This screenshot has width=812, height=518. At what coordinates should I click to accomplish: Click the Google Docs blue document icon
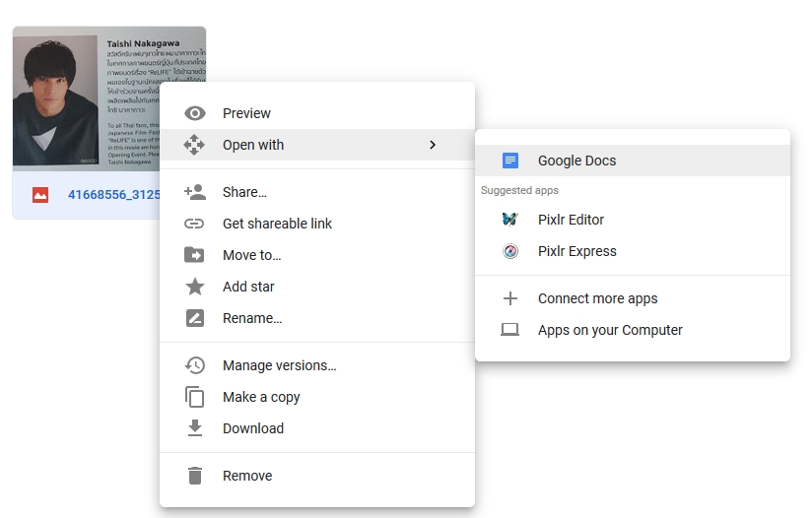tap(509, 161)
